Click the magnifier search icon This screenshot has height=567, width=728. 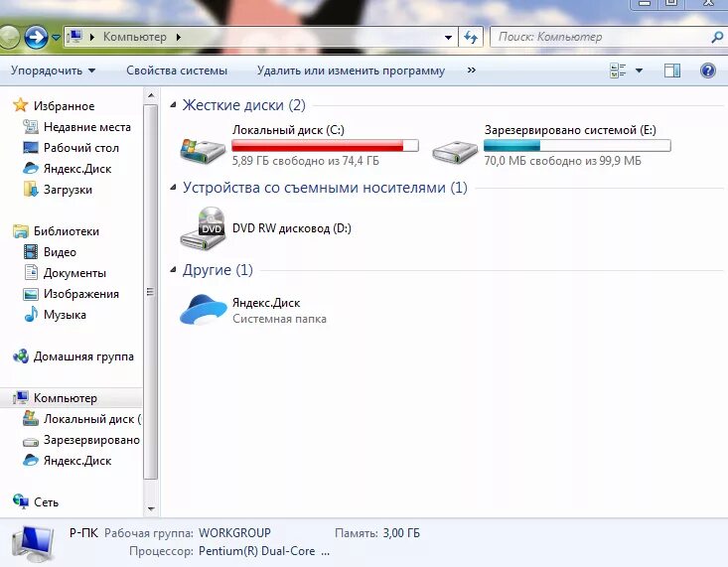point(717,37)
